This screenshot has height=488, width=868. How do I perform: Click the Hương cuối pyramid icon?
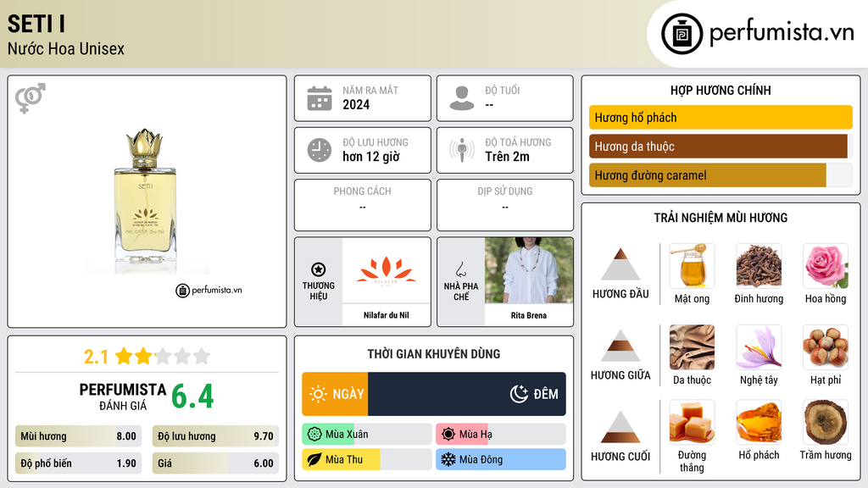[620, 427]
